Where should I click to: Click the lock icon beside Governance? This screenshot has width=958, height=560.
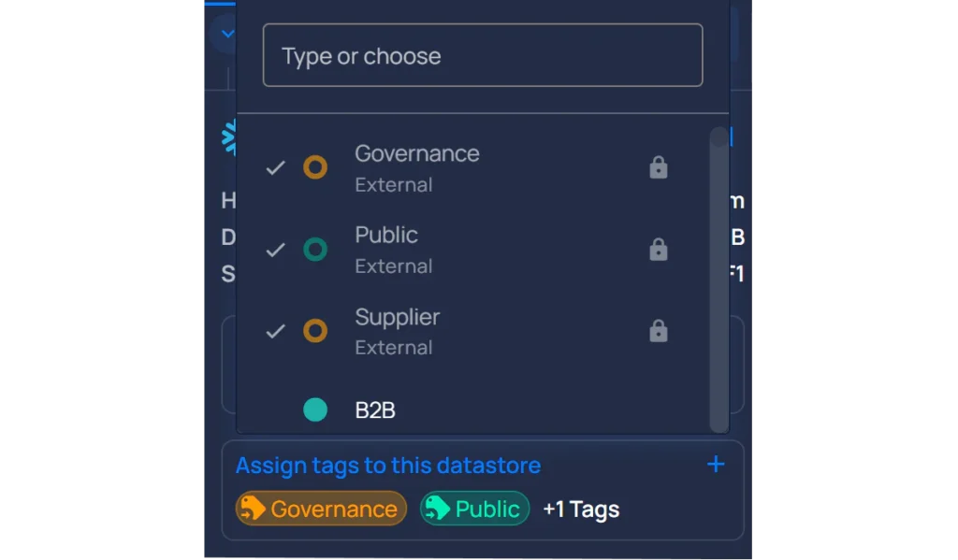pos(658,167)
